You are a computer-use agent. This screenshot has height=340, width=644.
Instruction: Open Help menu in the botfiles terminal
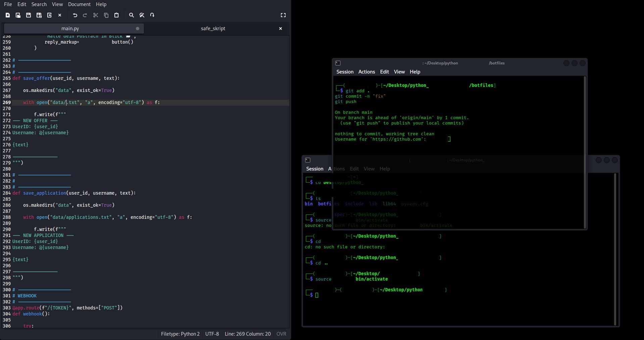tap(415, 72)
